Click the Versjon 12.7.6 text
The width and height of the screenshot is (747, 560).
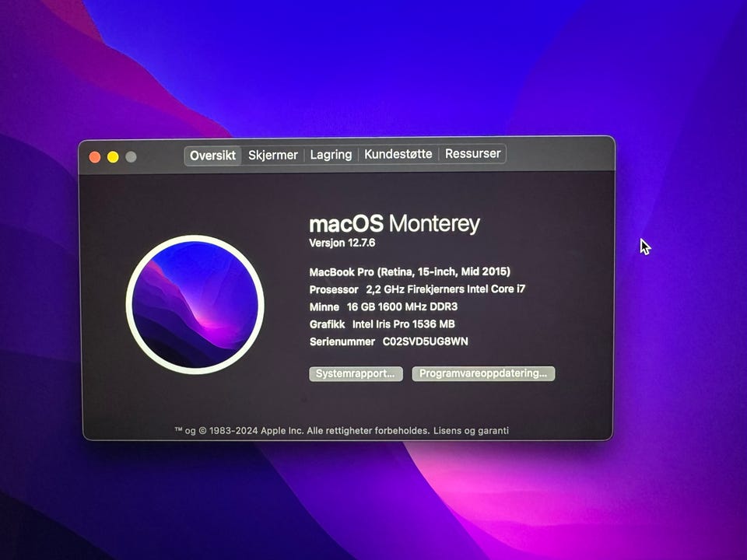(x=342, y=243)
